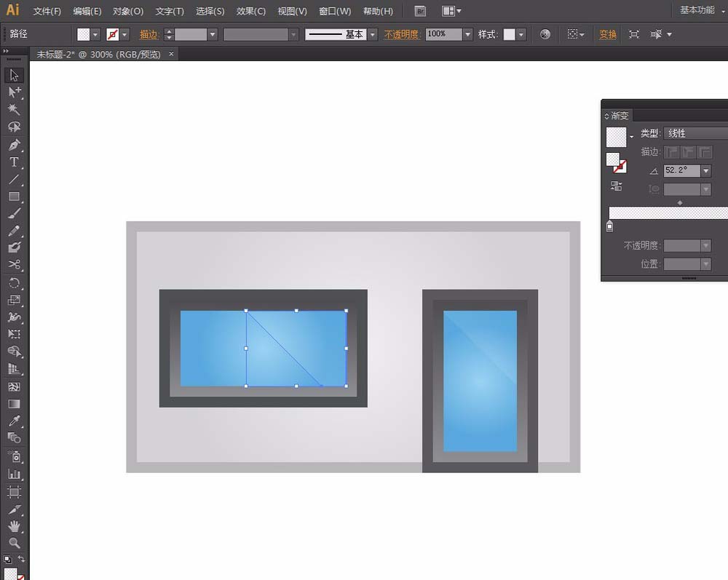Image resolution: width=728 pixels, height=580 pixels.
Task: Select the Hand tool
Action: pyautogui.click(x=14, y=527)
